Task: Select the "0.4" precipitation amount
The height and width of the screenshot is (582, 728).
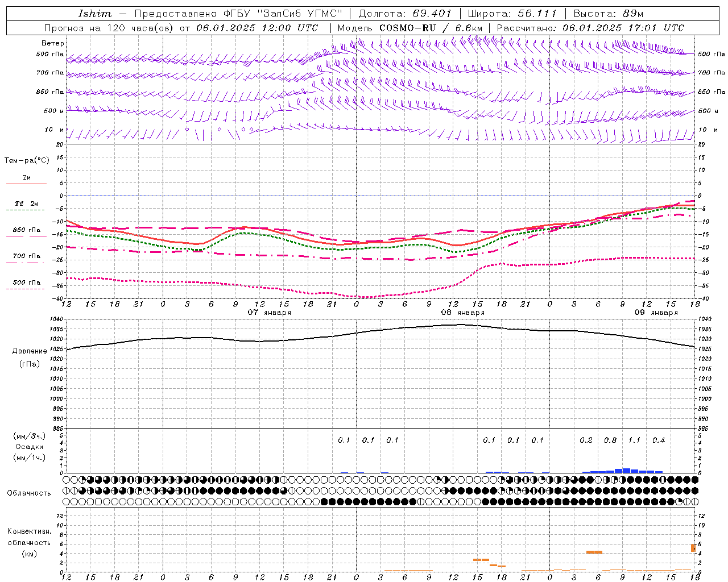Action: (x=659, y=440)
